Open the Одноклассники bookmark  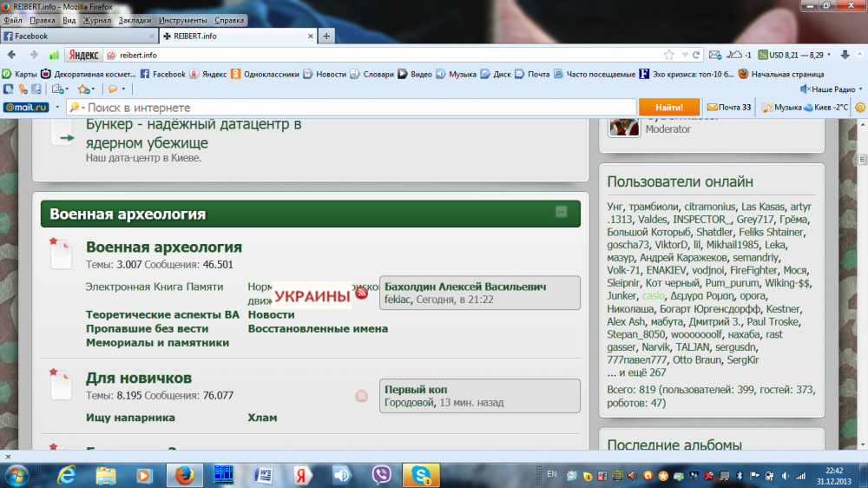(x=265, y=74)
